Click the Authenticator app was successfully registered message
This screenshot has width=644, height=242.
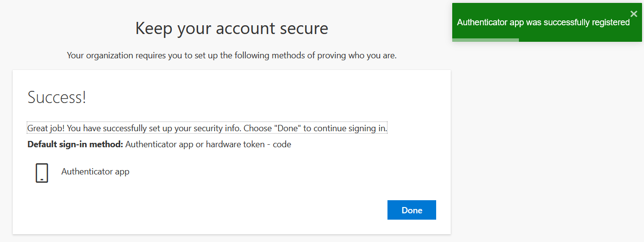(x=543, y=22)
